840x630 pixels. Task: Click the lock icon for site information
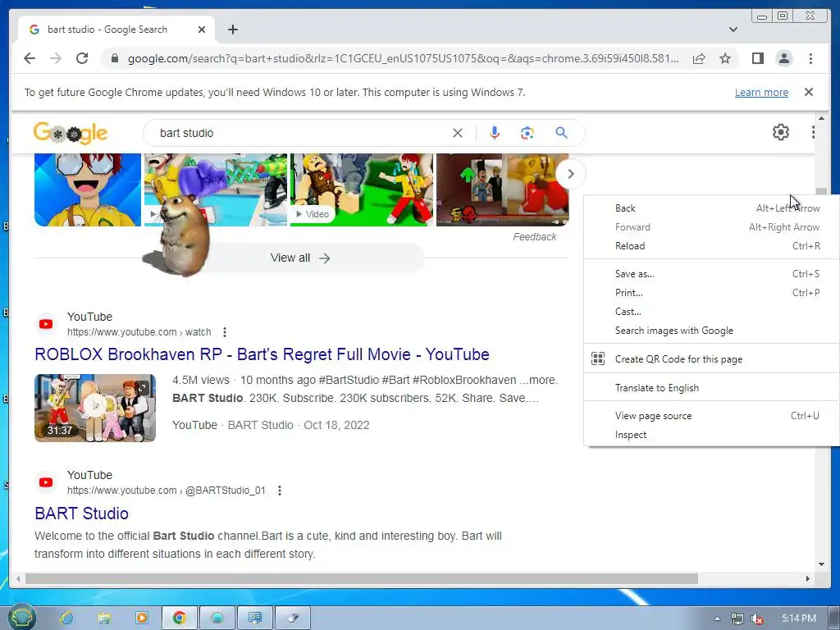(114, 58)
